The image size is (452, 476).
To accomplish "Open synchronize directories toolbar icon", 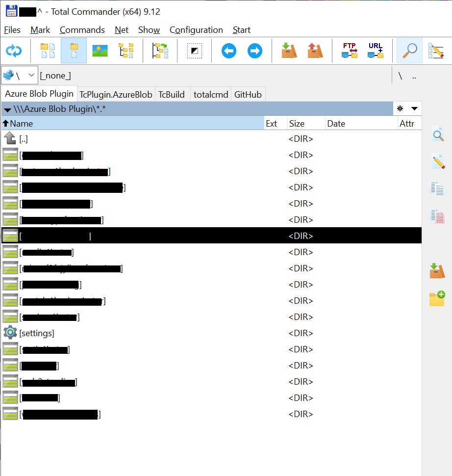I will 160,51.
